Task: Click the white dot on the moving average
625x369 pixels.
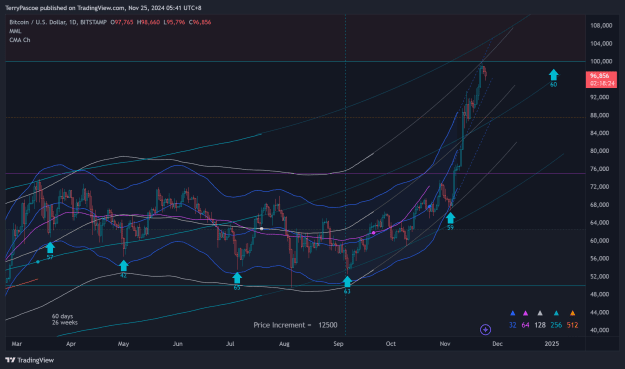Action: click(261, 228)
